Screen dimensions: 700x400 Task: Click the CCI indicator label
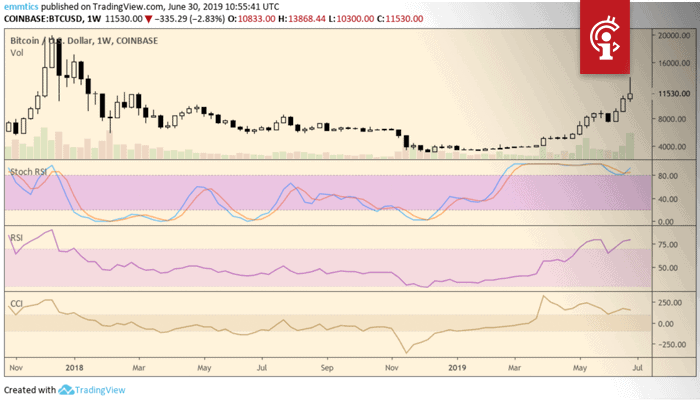click(16, 304)
